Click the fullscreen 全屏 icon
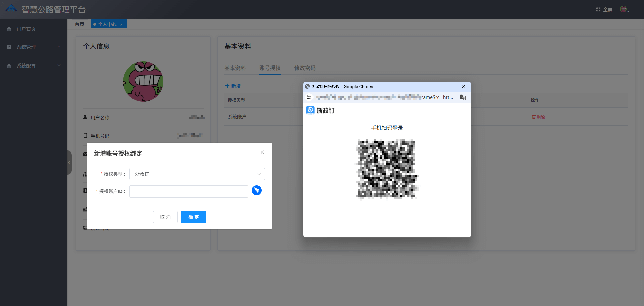 tap(598, 10)
